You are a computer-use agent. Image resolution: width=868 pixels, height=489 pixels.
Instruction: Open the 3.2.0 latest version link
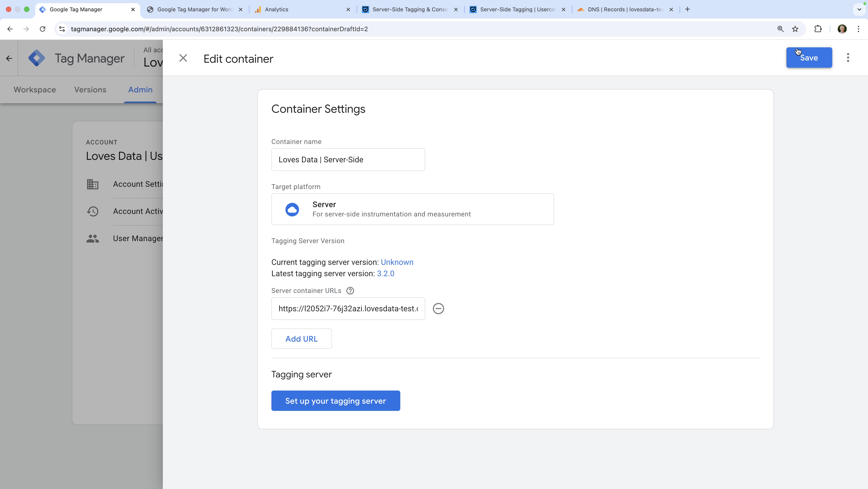385,273
